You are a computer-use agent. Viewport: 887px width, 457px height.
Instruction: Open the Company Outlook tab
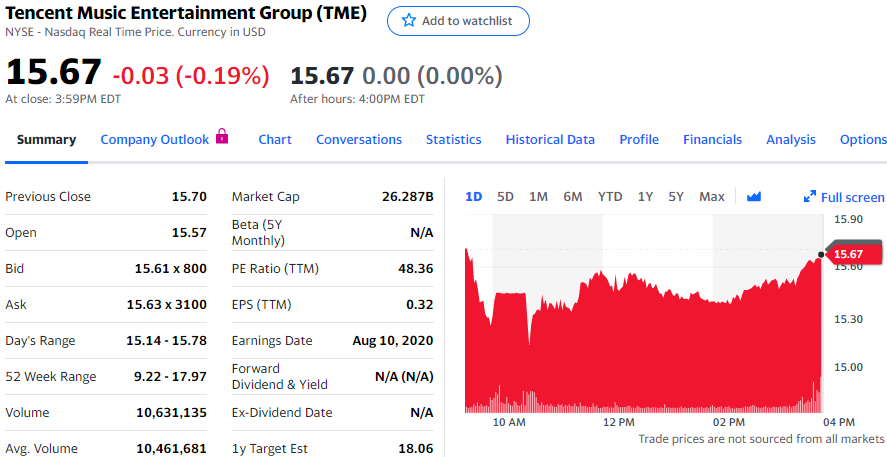(154, 140)
